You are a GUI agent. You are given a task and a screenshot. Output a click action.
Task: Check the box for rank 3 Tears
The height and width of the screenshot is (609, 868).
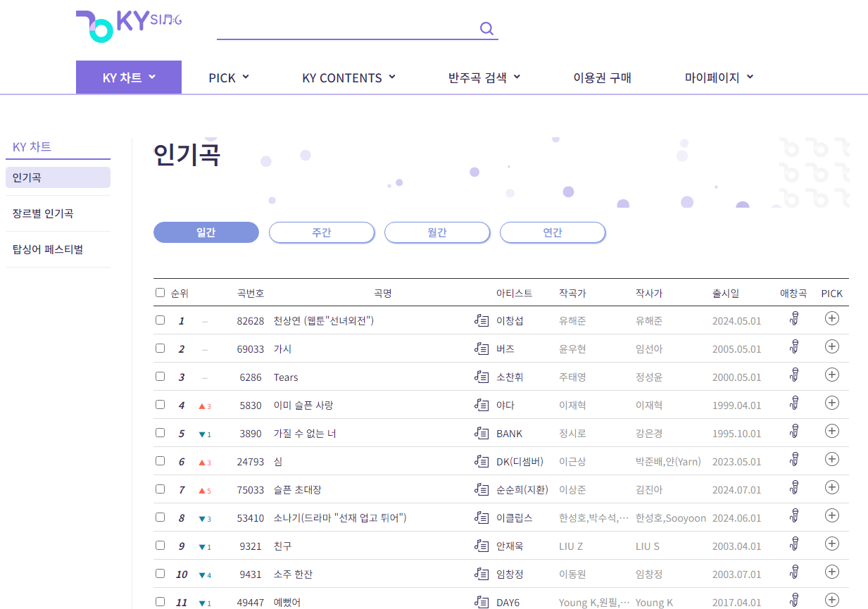(x=160, y=376)
